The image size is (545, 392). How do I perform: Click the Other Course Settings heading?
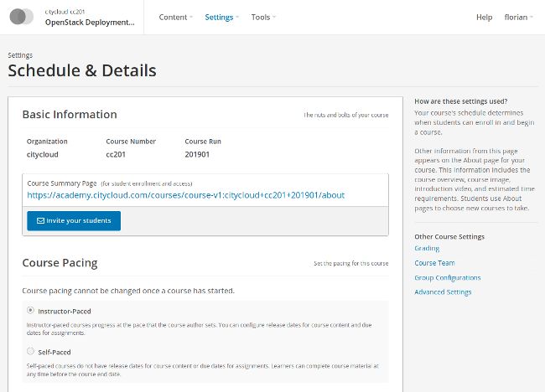pos(449,236)
